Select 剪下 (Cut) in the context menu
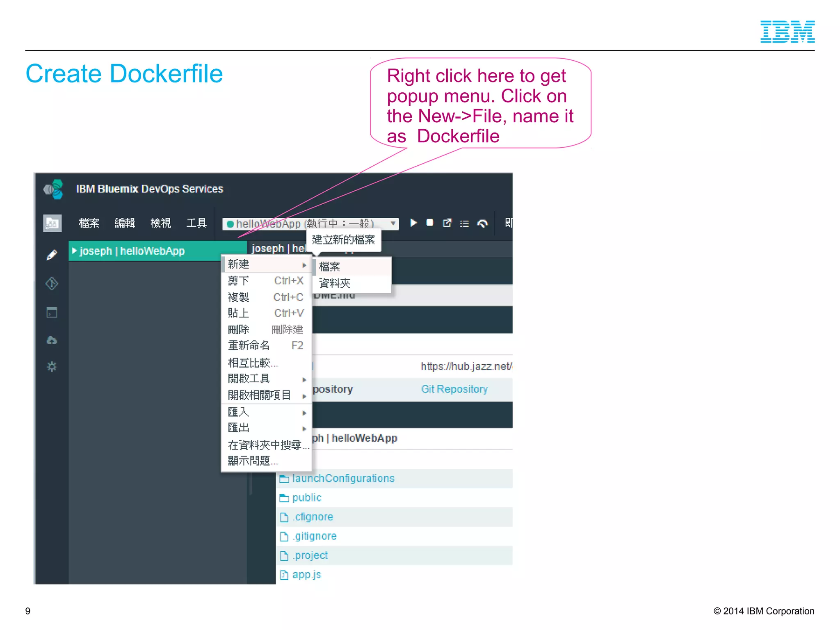 267,281
